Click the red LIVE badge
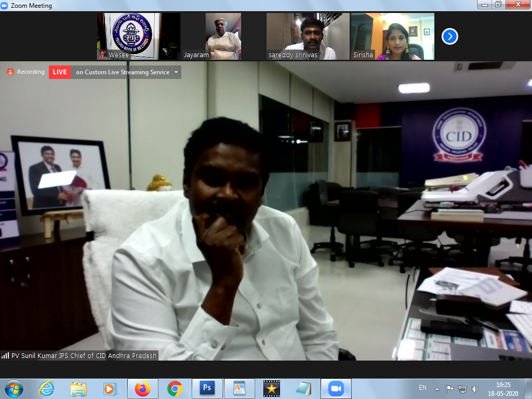The height and width of the screenshot is (399, 532). tap(60, 72)
